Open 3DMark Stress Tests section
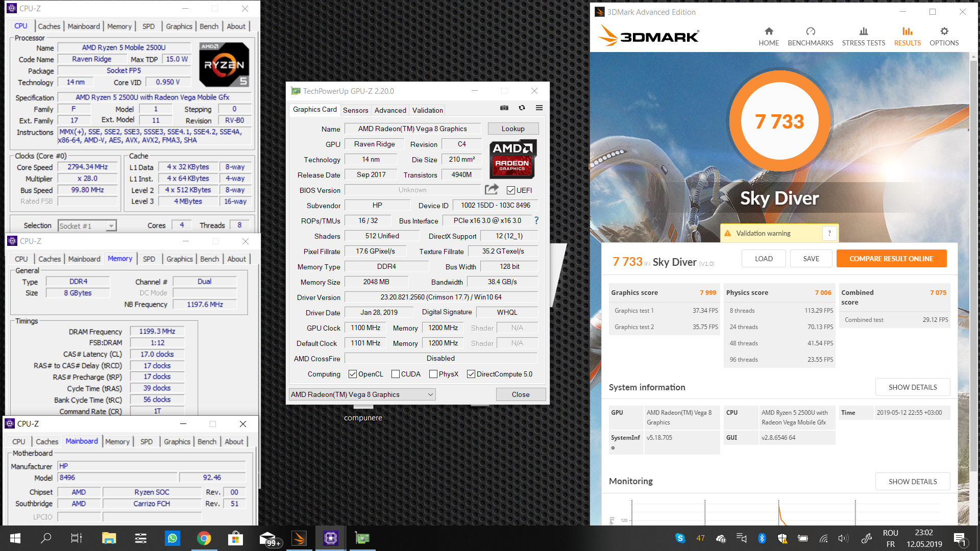This screenshot has height=551, width=980. click(864, 37)
